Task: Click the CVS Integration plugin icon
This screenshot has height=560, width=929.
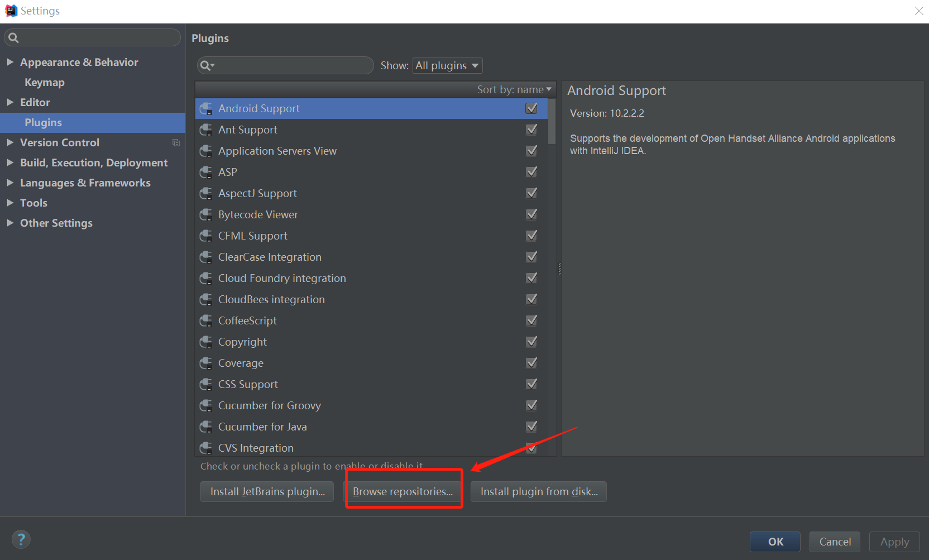Action: pyautogui.click(x=206, y=448)
